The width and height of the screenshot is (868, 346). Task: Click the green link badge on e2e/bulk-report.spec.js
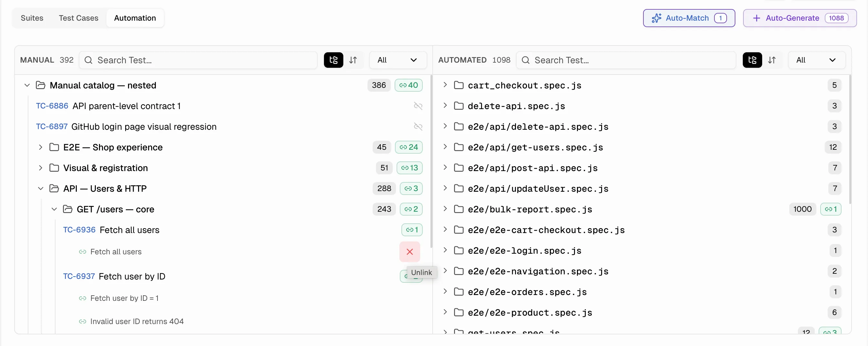830,209
